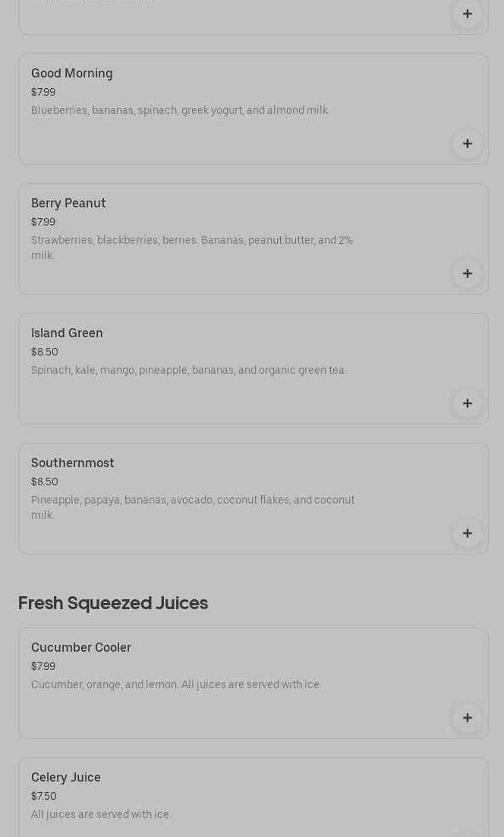Click Island Green's spinach and kale description
This screenshot has width=504, height=837.
[x=189, y=371]
